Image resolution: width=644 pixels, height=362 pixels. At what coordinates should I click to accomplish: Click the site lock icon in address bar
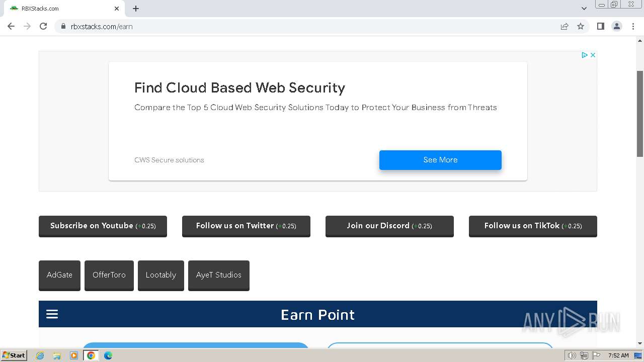click(63, 26)
